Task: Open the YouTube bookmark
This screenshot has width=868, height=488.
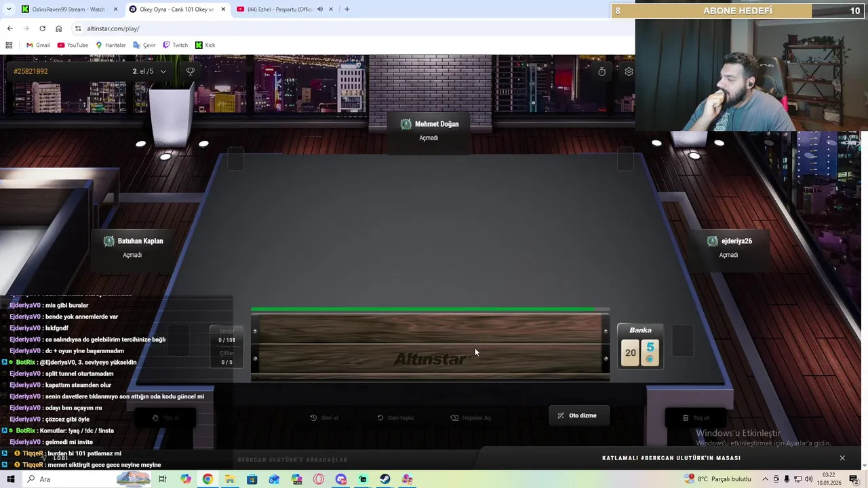Action: coord(73,45)
